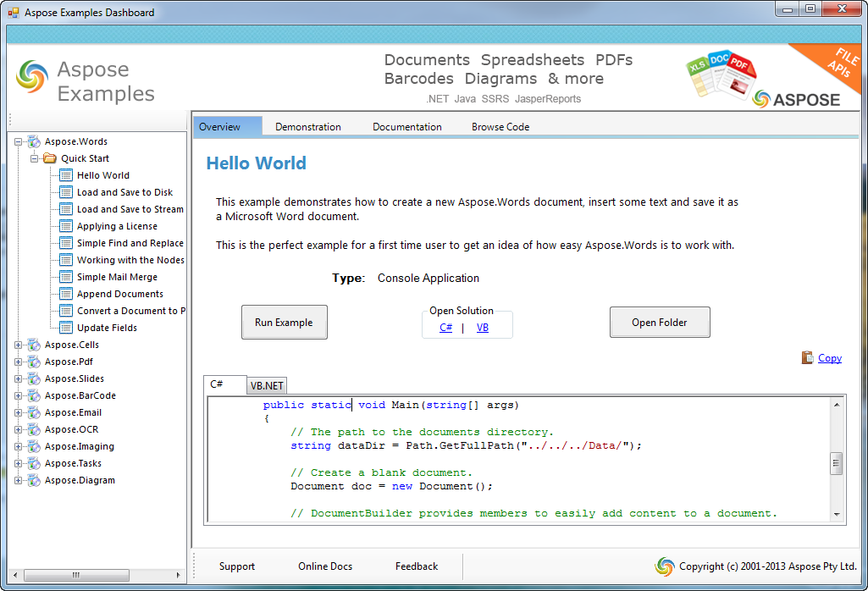Click the Aspose.Imaging product icon
The height and width of the screenshot is (591, 868).
[x=35, y=446]
